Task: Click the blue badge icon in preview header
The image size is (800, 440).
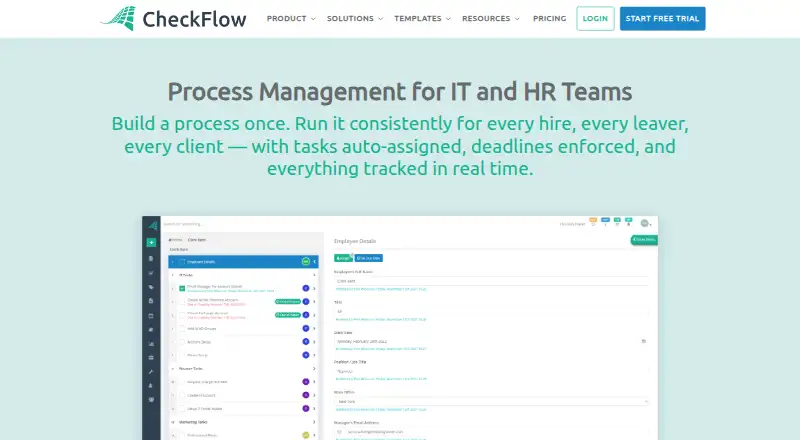Action: click(x=605, y=222)
